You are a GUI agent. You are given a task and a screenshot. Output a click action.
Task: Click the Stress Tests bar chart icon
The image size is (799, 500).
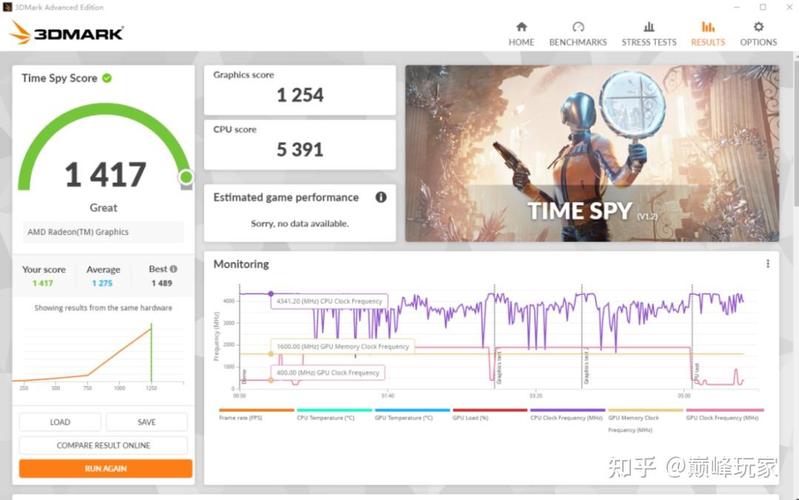(649, 27)
